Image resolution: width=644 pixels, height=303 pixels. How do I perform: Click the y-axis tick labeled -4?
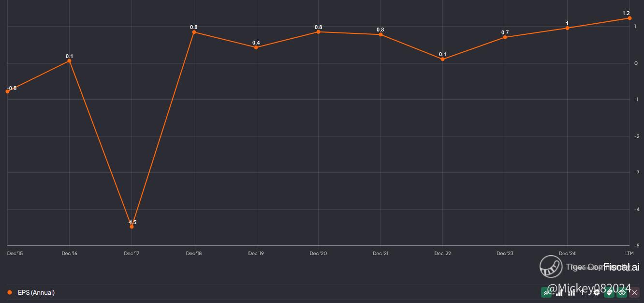[x=636, y=209]
